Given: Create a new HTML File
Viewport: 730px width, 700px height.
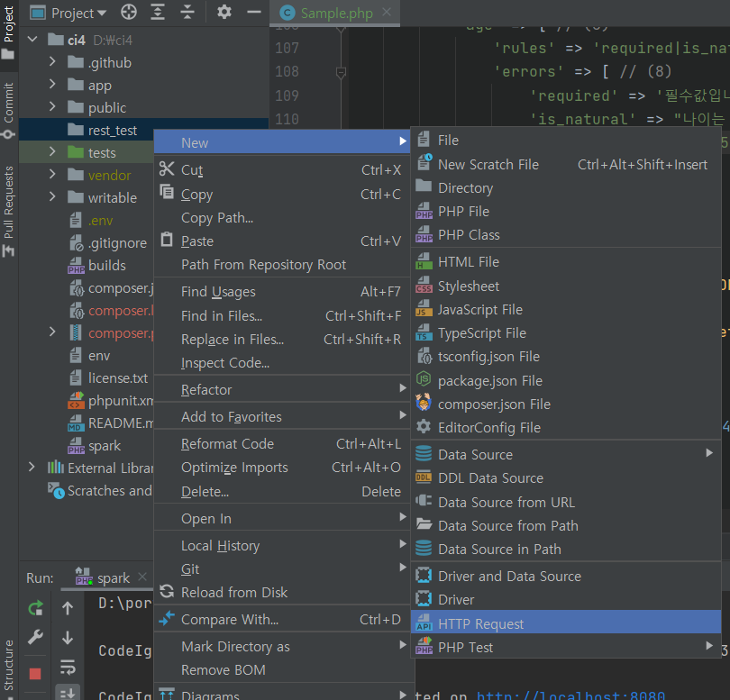Looking at the screenshot, I should tap(566, 262).
